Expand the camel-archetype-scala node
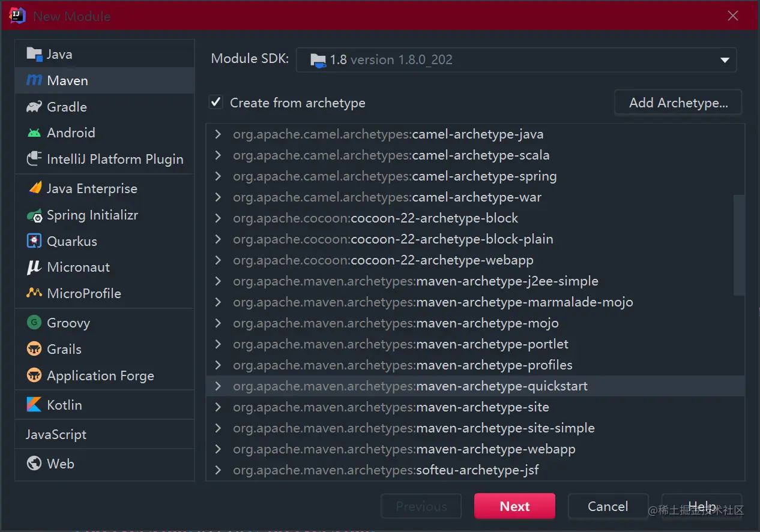 coord(218,155)
